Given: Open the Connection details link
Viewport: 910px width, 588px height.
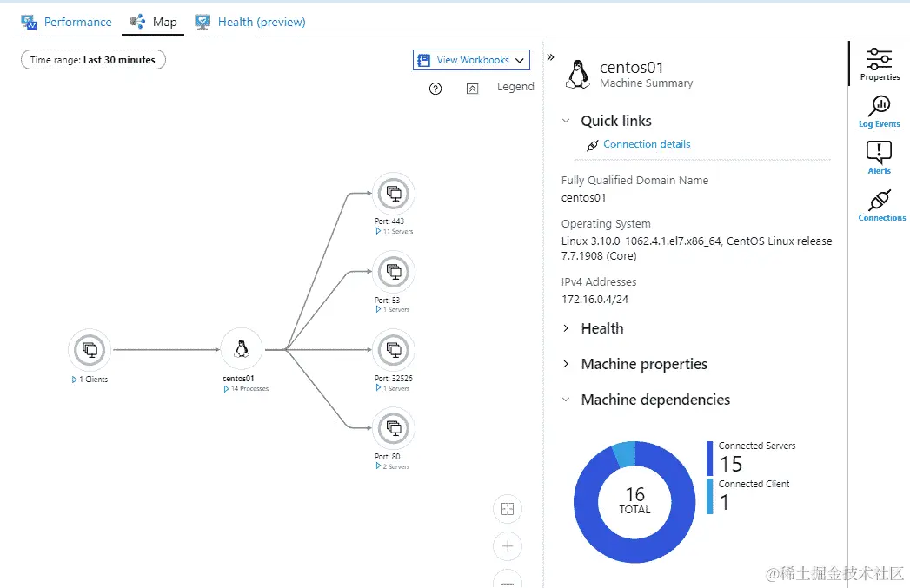Looking at the screenshot, I should pyautogui.click(x=647, y=144).
